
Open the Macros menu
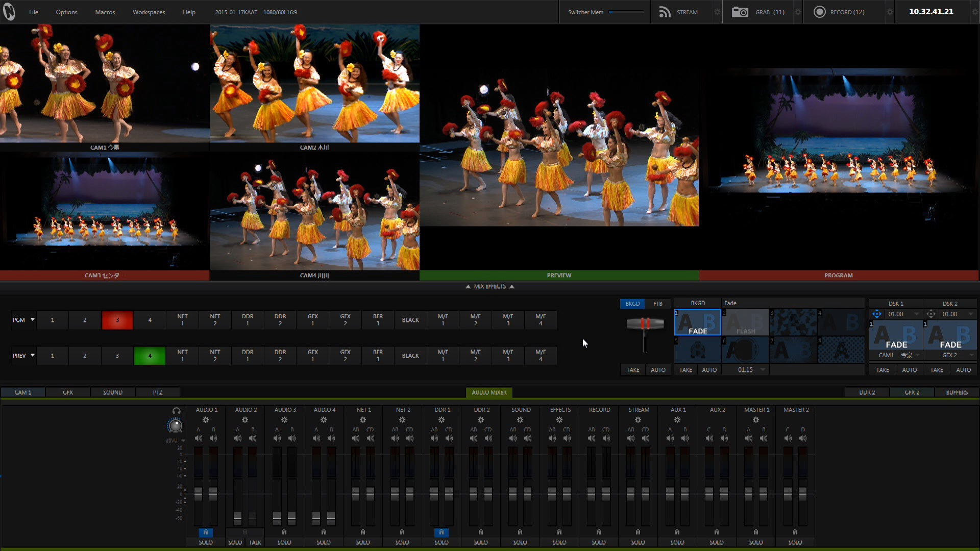click(105, 12)
